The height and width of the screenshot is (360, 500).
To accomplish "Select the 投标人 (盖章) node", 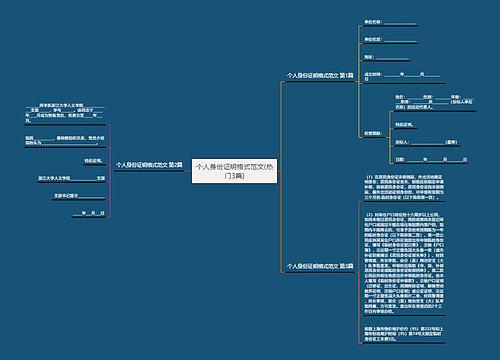I will pos(427,142).
